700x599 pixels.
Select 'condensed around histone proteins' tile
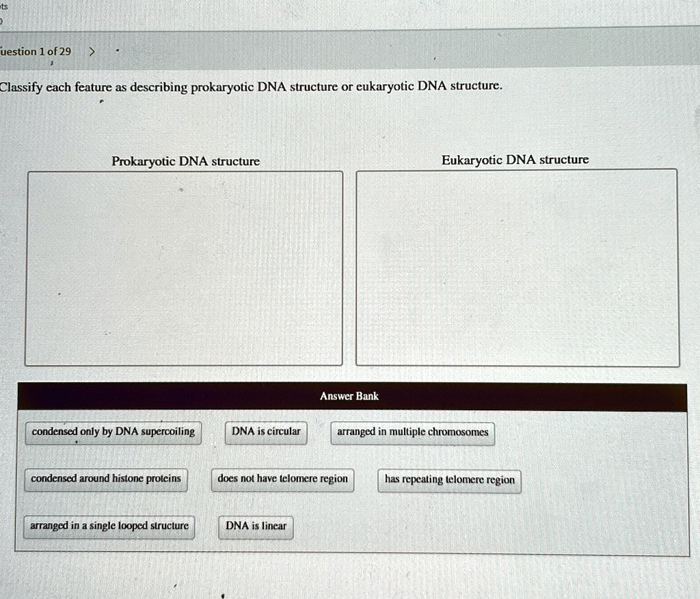106,479
